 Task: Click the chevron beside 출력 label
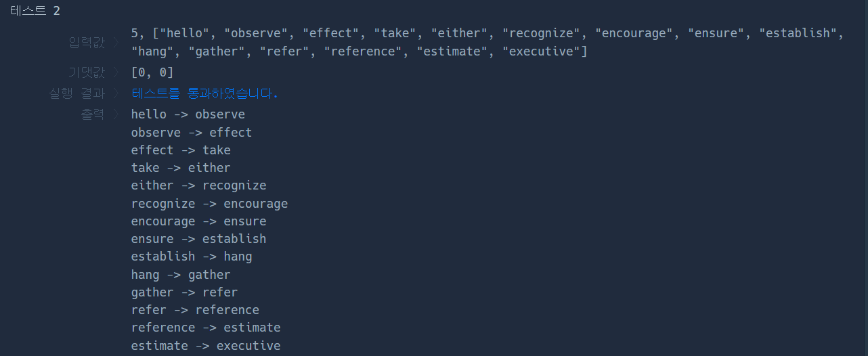tap(116, 114)
